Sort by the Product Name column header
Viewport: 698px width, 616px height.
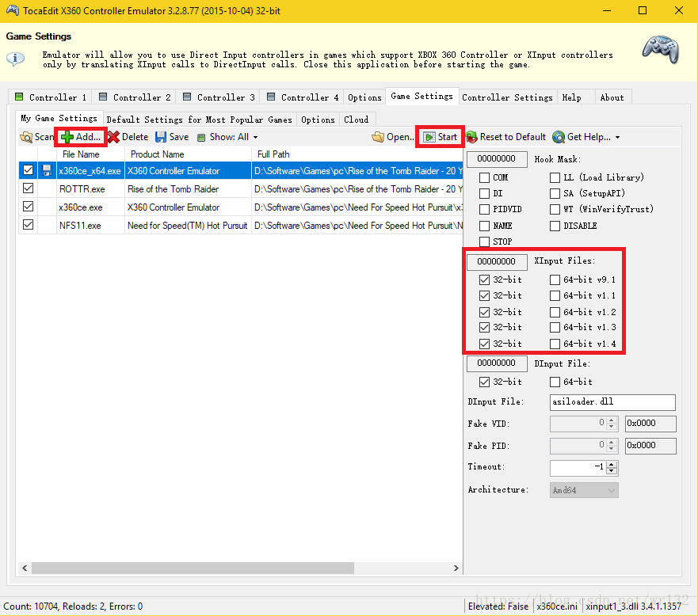[188, 154]
